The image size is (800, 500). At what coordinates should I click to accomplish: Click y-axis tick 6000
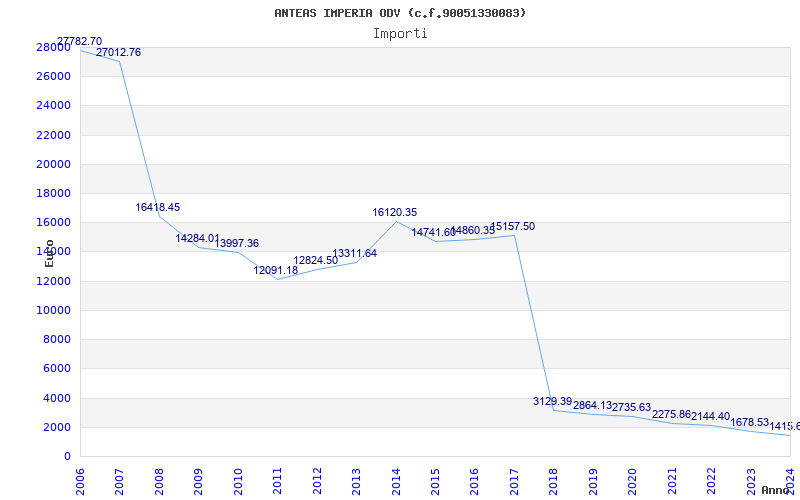point(57,368)
